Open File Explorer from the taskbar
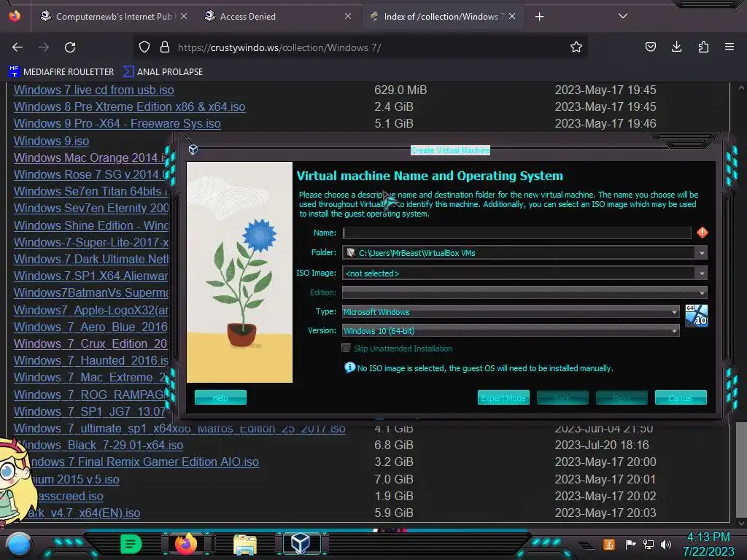Screen dimensions: 747x560 coord(245,544)
